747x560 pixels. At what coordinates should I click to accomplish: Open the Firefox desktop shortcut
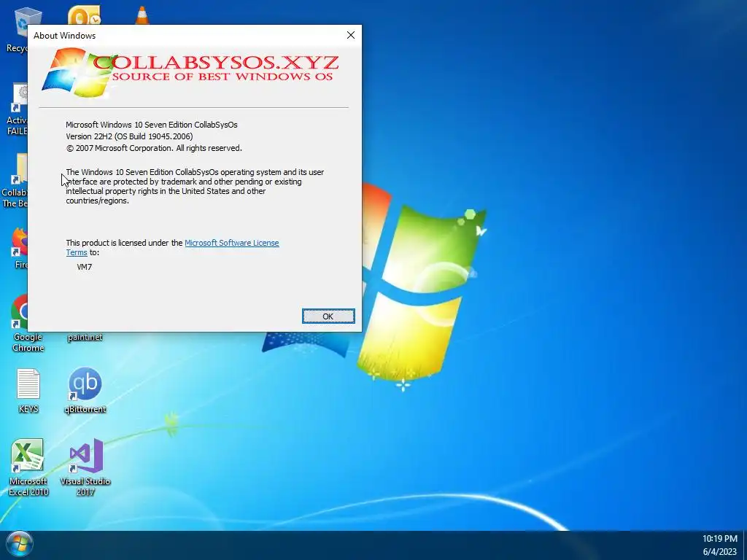click(20, 248)
